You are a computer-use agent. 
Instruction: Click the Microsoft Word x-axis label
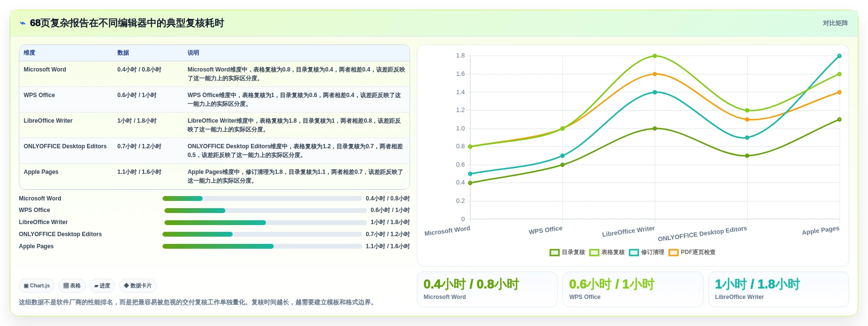(447, 231)
